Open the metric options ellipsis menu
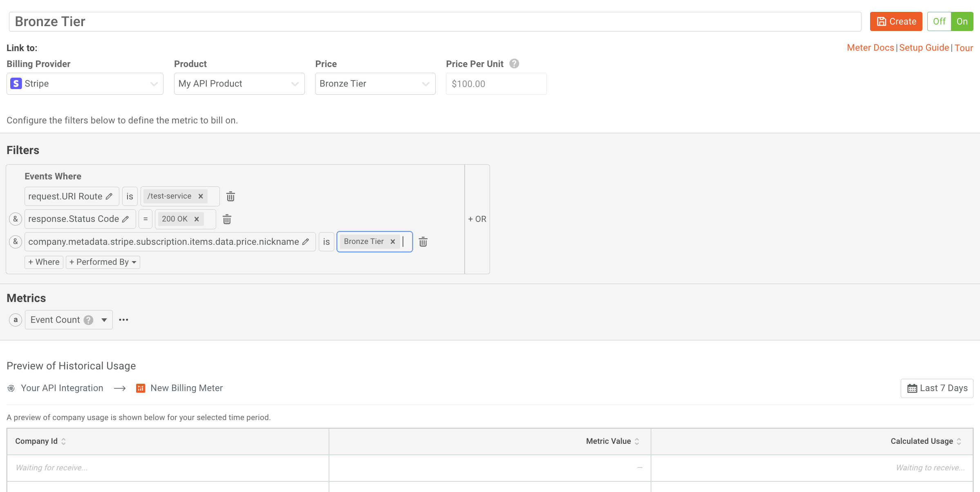The height and width of the screenshot is (492, 980). [123, 320]
